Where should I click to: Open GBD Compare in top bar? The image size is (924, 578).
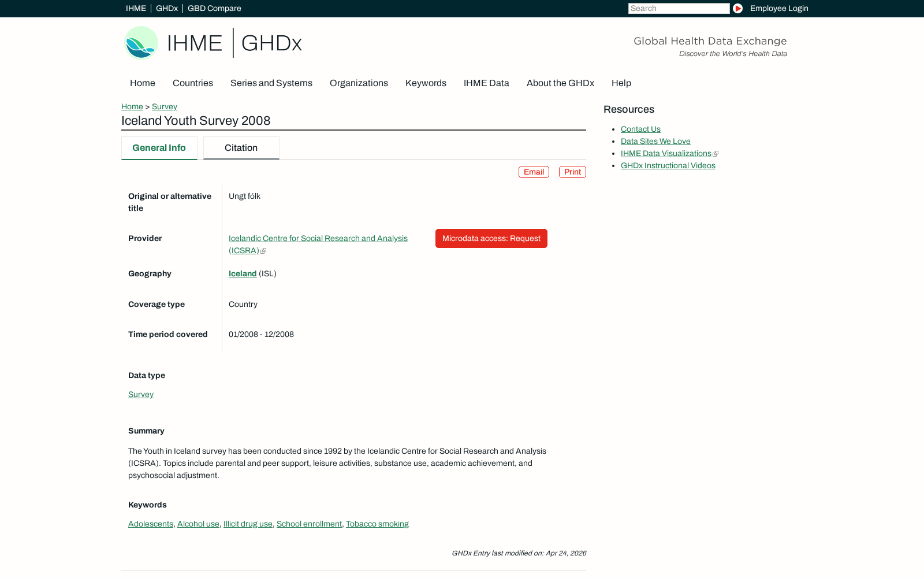click(x=214, y=8)
